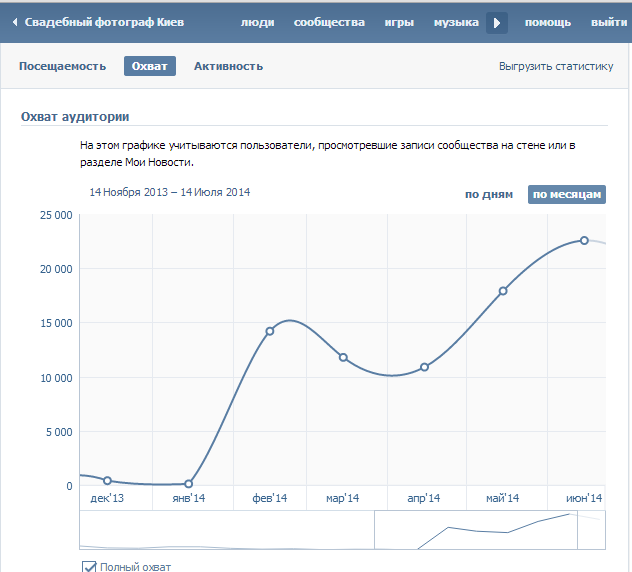Switch to the Активность tab
The height and width of the screenshot is (572, 632).
228,66
